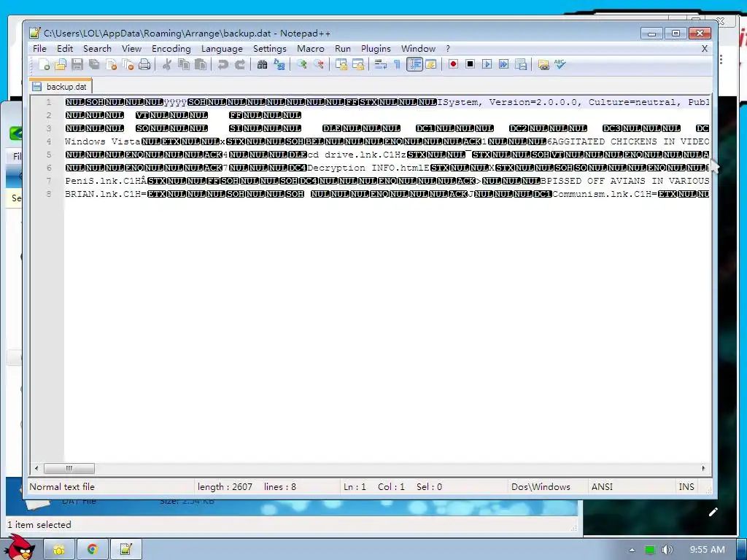Click the volume speaker tray icon
This screenshot has height=560, width=747.
click(667, 550)
